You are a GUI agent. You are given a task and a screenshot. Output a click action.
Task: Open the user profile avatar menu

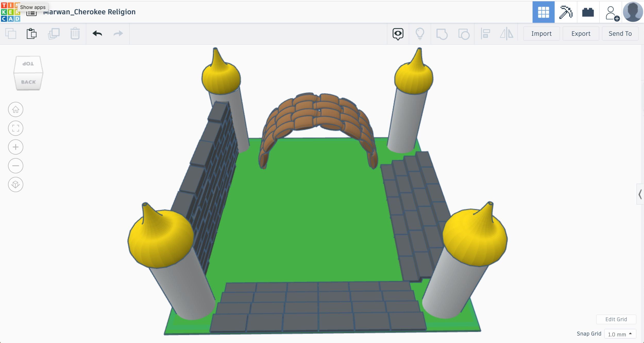coord(633,12)
